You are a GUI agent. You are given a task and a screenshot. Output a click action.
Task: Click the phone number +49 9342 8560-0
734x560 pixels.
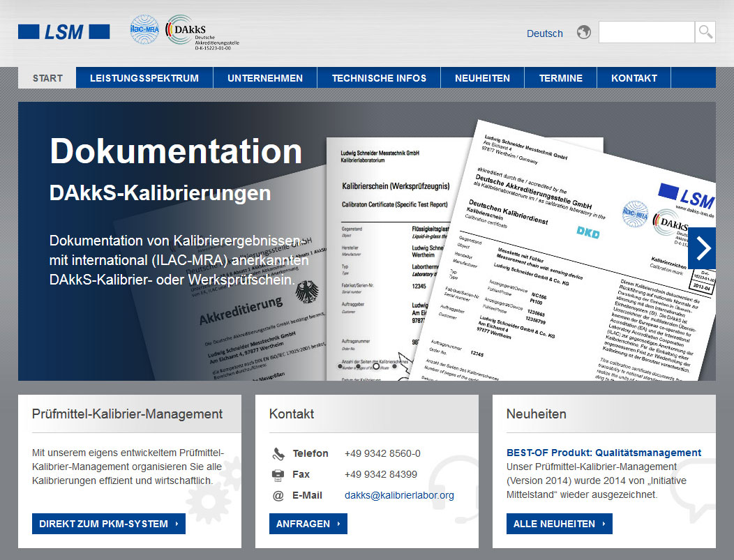(x=382, y=453)
